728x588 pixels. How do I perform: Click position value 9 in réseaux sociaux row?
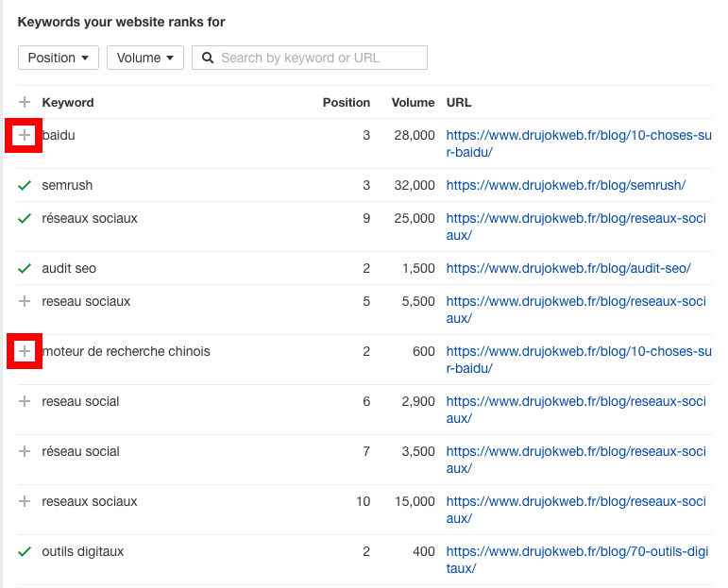366,218
